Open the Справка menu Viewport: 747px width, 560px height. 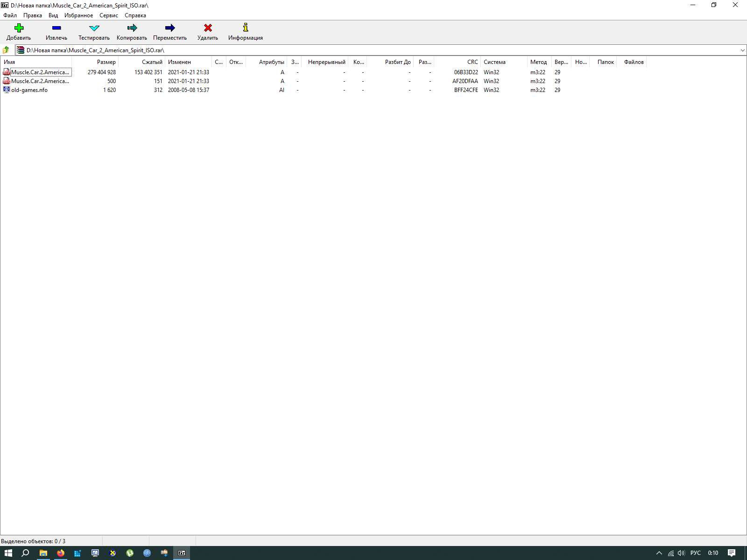click(x=135, y=15)
